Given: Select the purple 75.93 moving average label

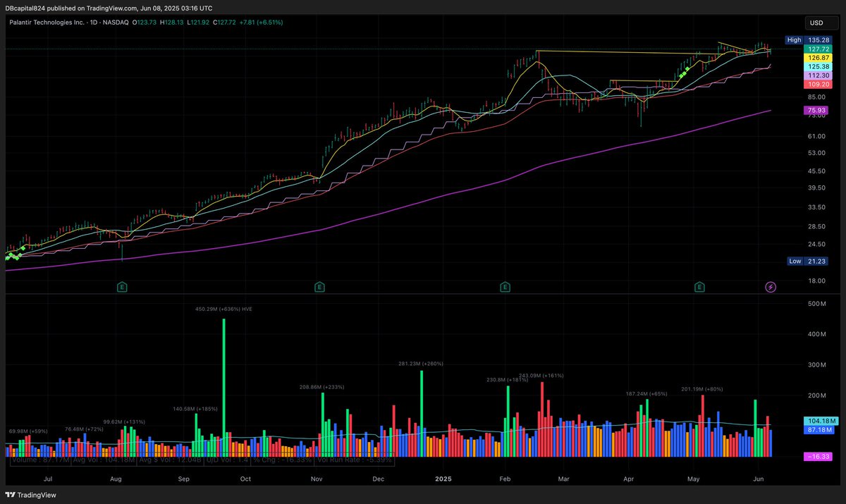Looking at the screenshot, I should point(817,110).
